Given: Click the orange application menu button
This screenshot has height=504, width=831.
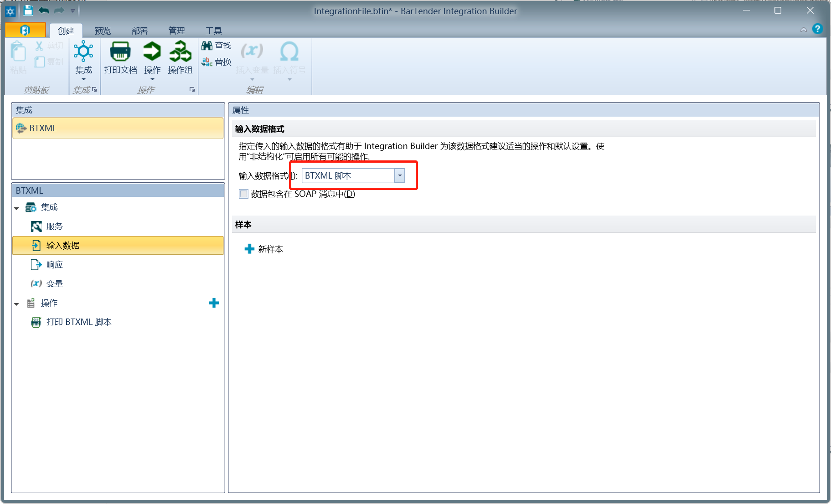Looking at the screenshot, I should pos(26,30).
